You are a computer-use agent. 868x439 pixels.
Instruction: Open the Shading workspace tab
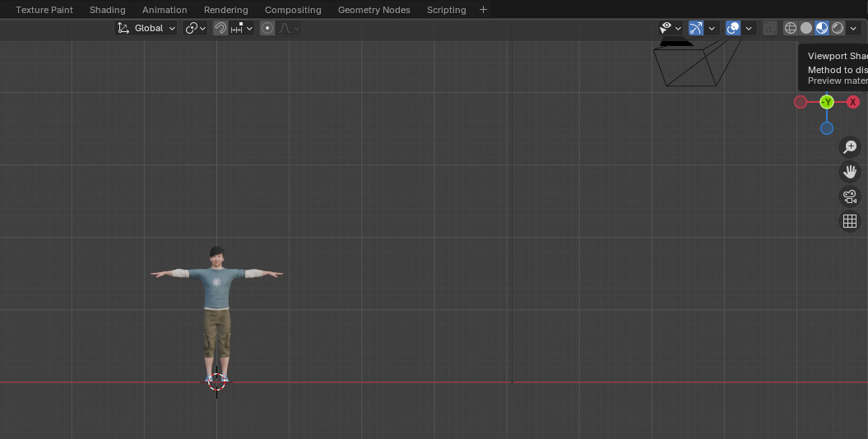pos(108,10)
